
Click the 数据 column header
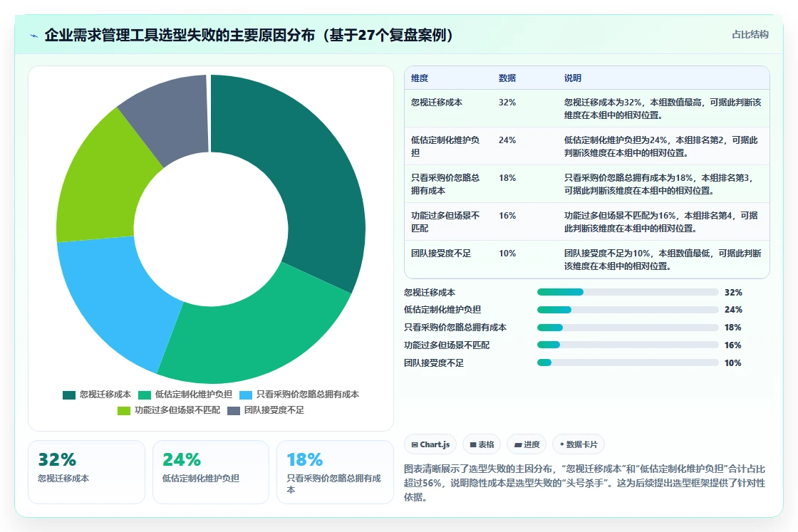507,78
